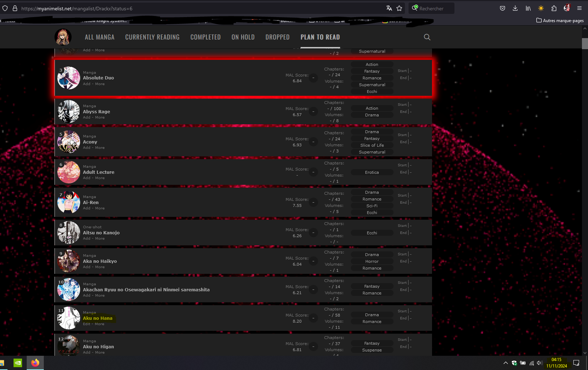Click the volume speaker tray icon
The image size is (588, 370).
(540, 363)
